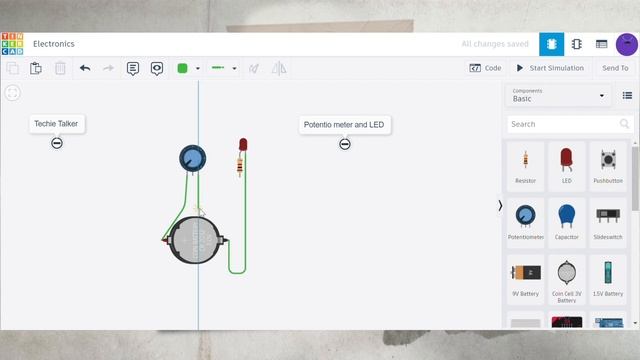
Task: Click the Redo arrow
Action: pyautogui.click(x=108, y=68)
